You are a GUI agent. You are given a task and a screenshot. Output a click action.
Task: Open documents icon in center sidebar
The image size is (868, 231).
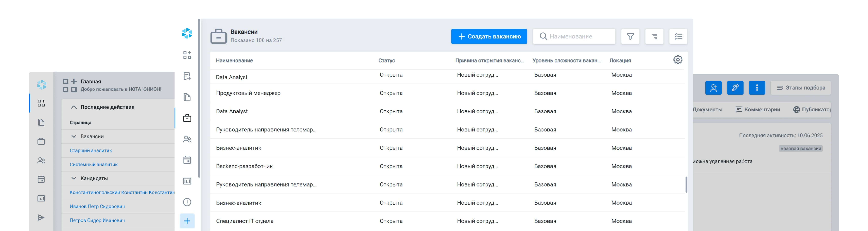pos(187,97)
